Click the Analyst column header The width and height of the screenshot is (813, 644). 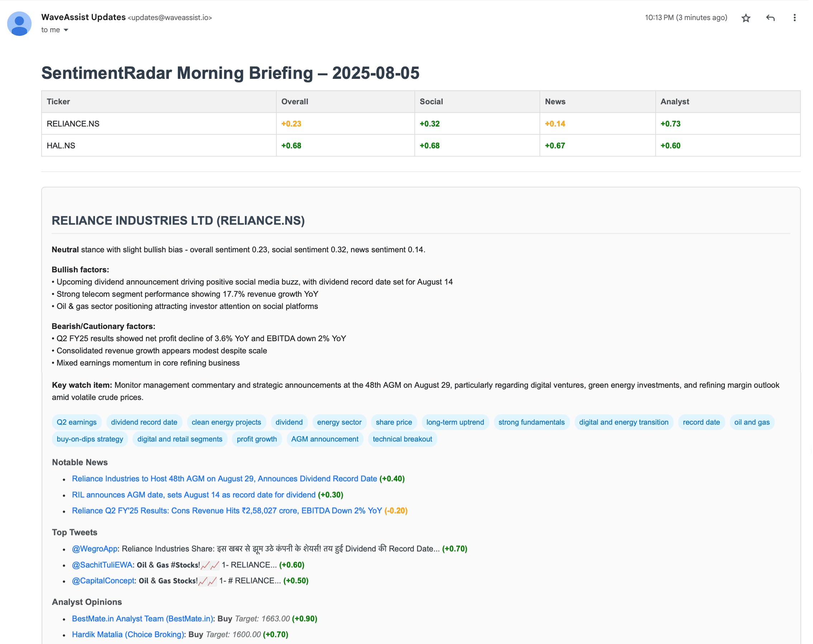point(728,101)
